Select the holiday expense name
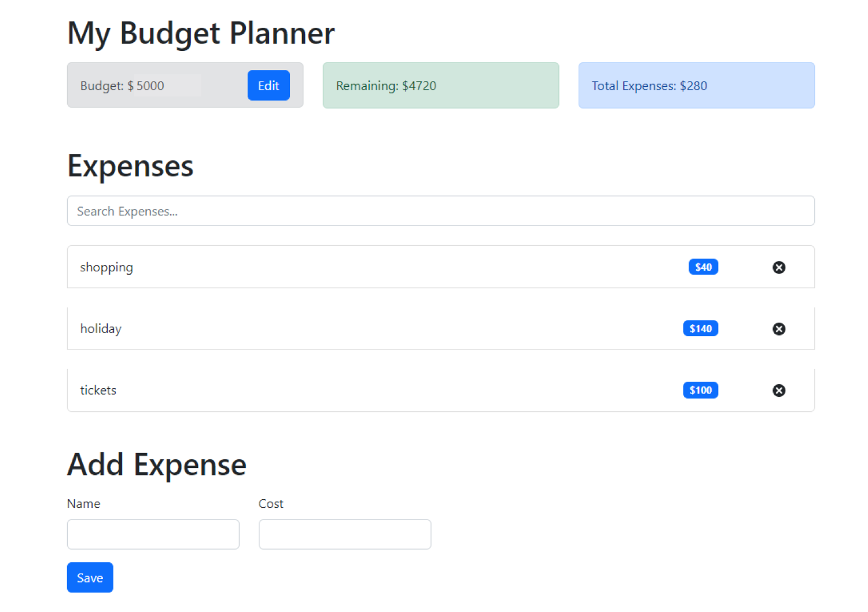Viewport: 868px width, 612px height. click(101, 329)
